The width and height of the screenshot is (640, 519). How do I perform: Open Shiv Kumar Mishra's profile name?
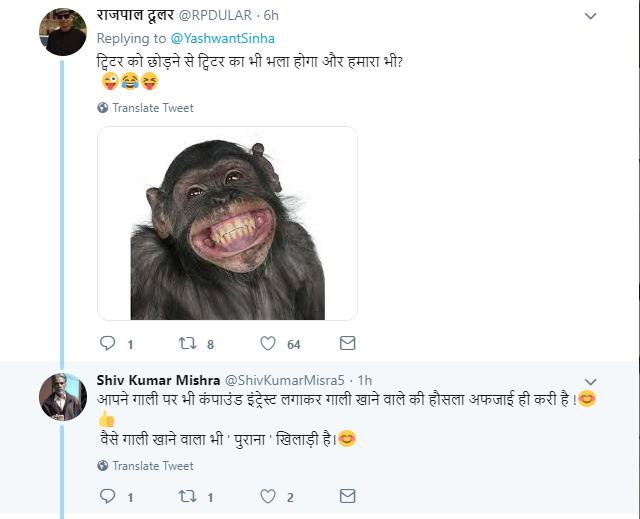point(157,380)
